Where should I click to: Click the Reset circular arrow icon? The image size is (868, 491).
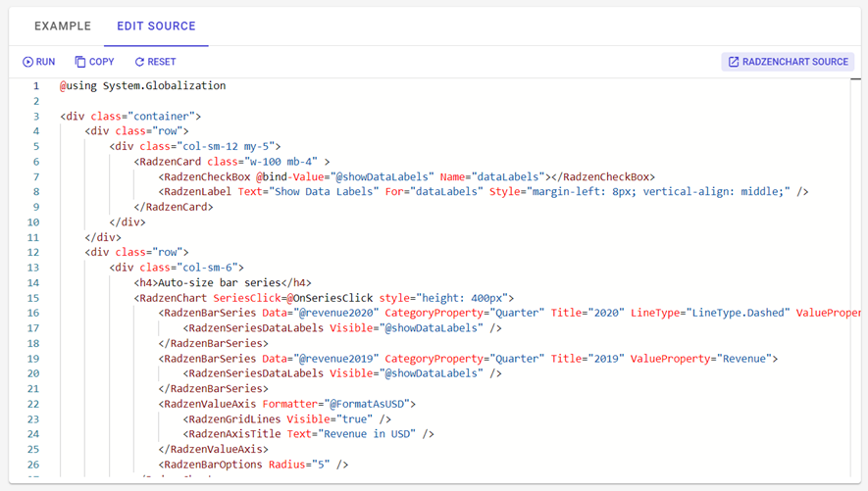tap(139, 62)
